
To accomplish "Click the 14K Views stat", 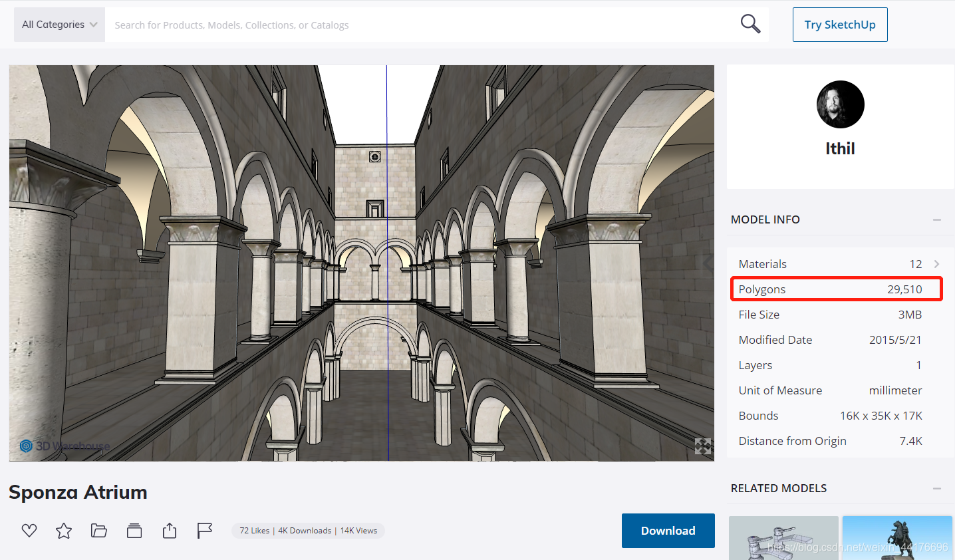I will 358,531.
